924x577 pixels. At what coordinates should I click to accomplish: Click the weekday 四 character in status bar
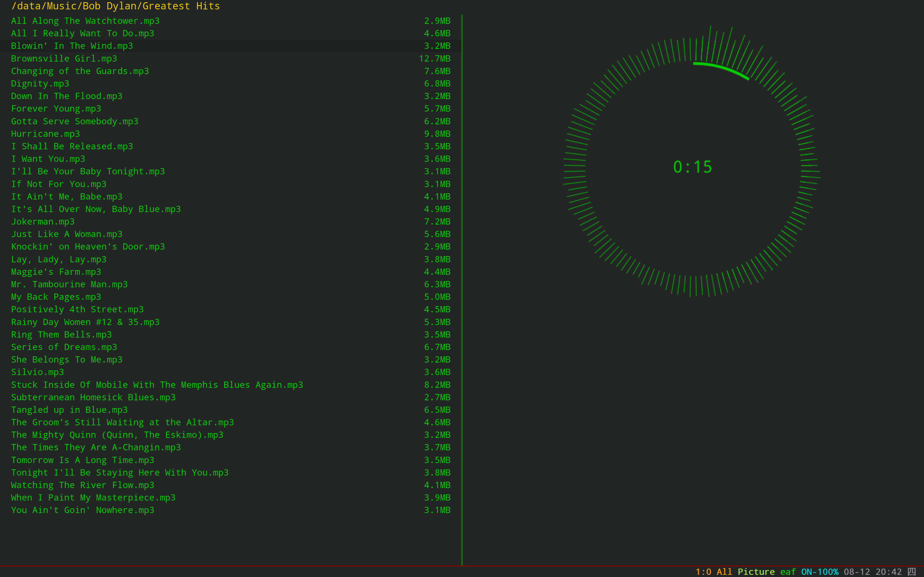point(912,572)
